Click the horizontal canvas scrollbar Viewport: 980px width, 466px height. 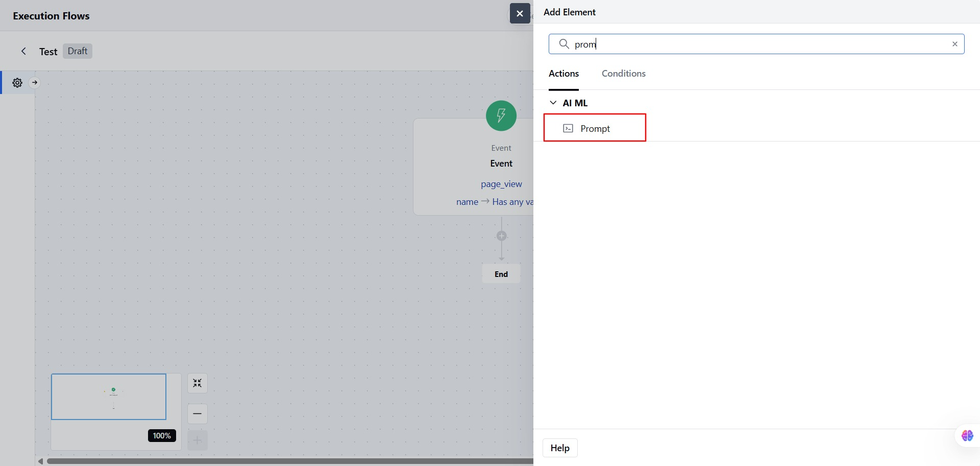tap(290, 461)
